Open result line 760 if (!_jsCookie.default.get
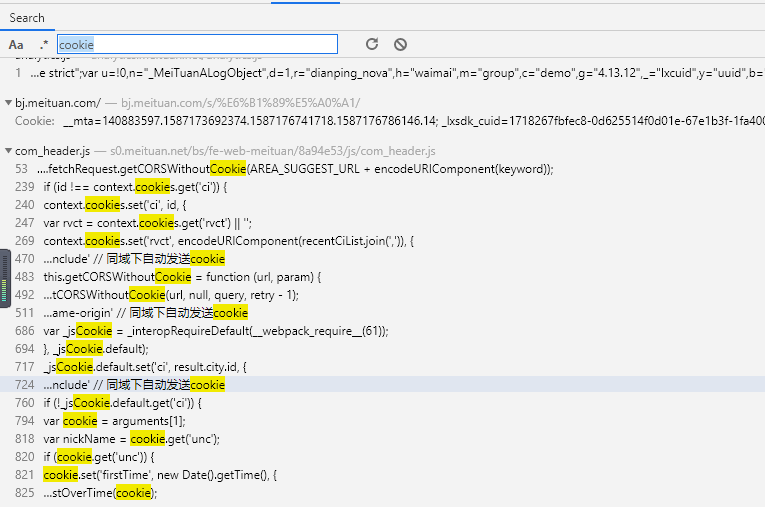Viewport: 765px width, 507px height. click(x=382, y=403)
